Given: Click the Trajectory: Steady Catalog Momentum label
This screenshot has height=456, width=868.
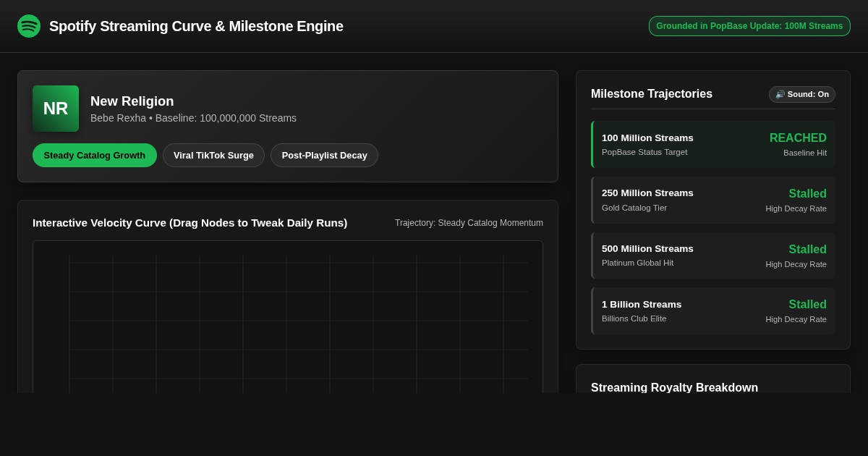Looking at the screenshot, I should point(469,223).
